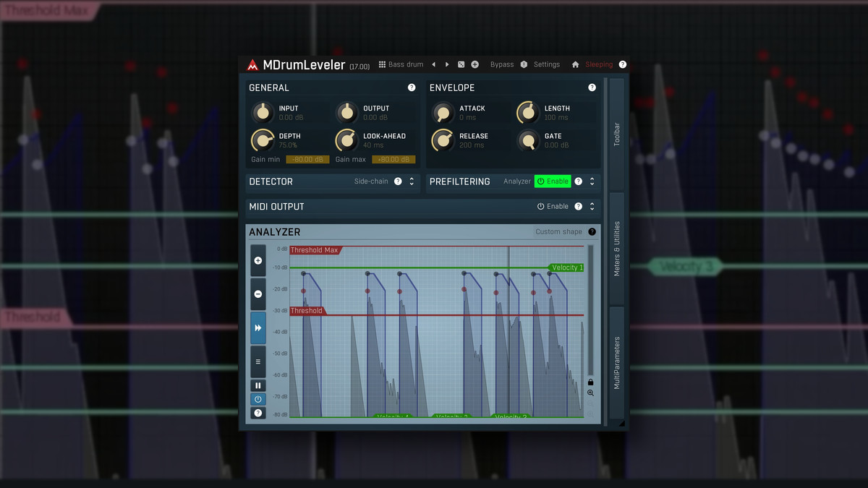Click the Gain min -80.00 dB field
This screenshot has height=488, width=868.
[x=308, y=159]
